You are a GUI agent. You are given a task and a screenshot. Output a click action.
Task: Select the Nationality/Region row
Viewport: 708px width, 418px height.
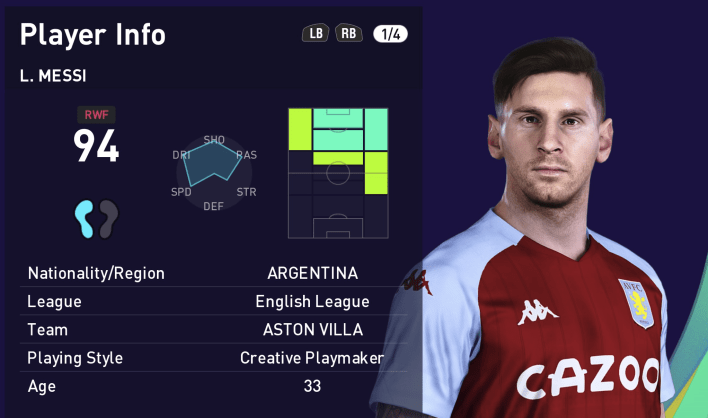tap(213, 273)
